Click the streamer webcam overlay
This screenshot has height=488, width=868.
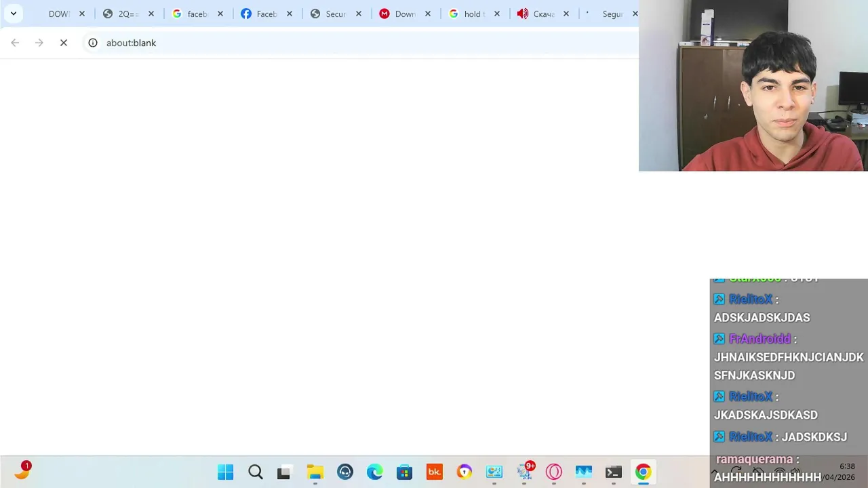(x=753, y=85)
